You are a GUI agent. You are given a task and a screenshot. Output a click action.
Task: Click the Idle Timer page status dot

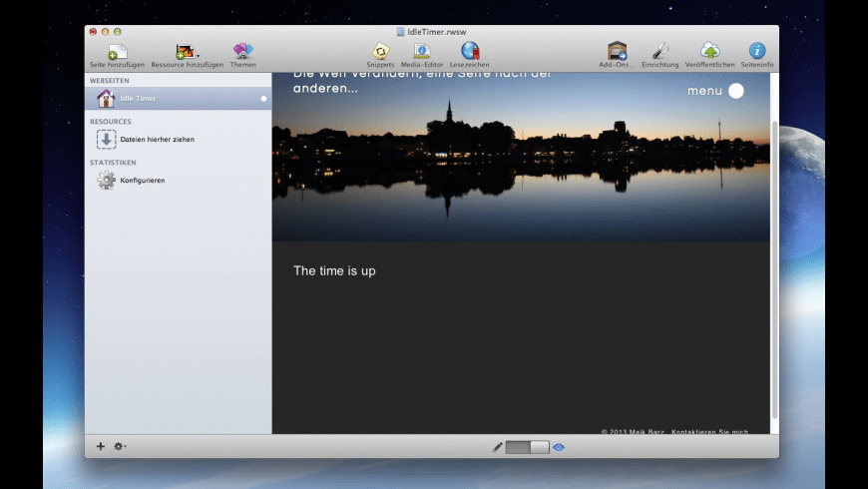[263, 99]
